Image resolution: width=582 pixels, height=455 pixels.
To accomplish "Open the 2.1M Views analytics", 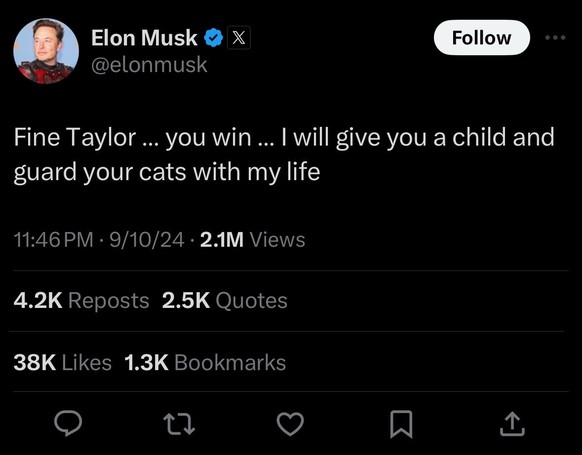I will point(252,239).
